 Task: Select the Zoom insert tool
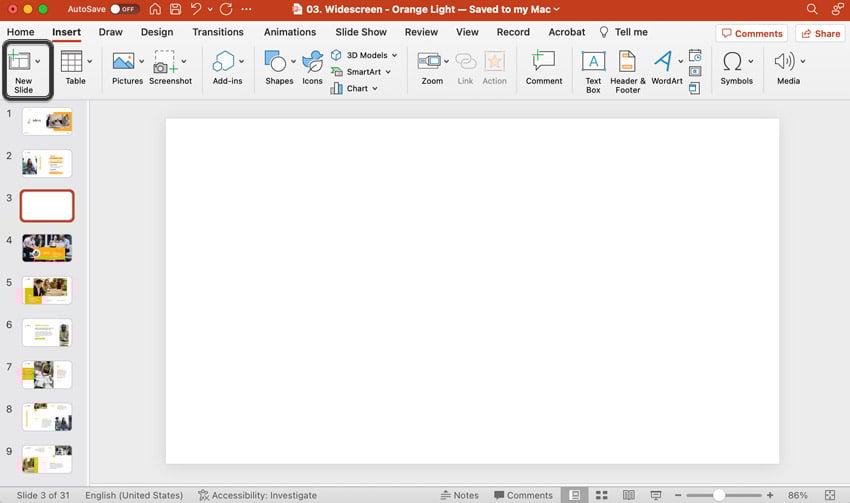(430, 67)
